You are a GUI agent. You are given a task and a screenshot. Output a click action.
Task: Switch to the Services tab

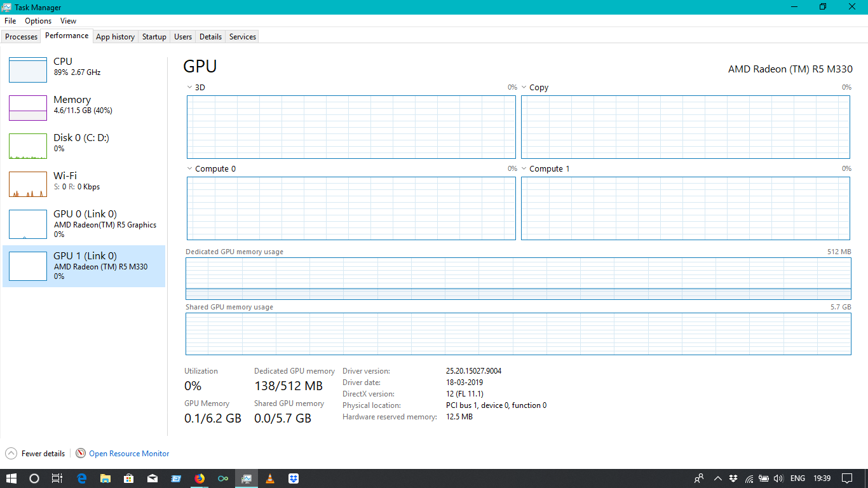click(243, 37)
